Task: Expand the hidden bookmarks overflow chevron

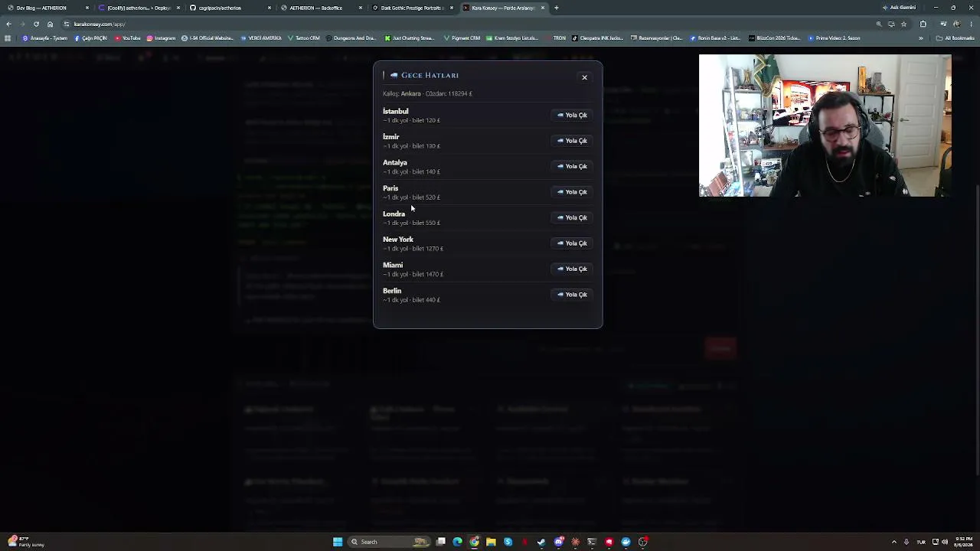Action: (920, 37)
